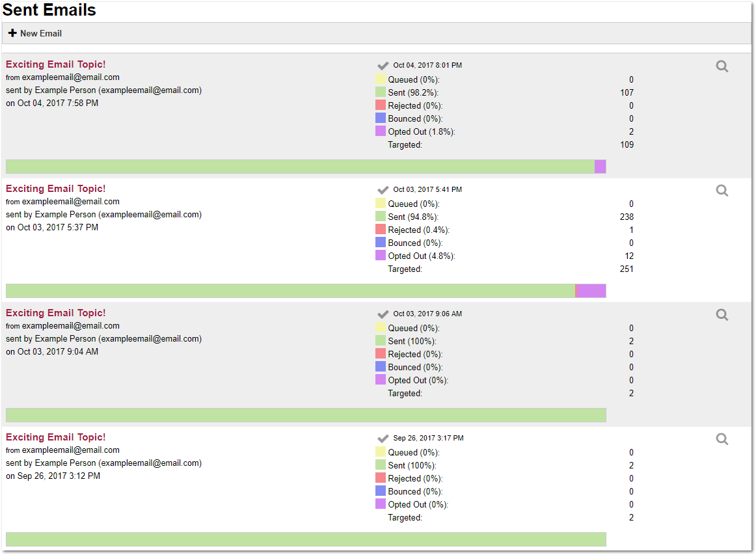Click checkmark icon next to Oct 04 8:01 PM

[383, 66]
